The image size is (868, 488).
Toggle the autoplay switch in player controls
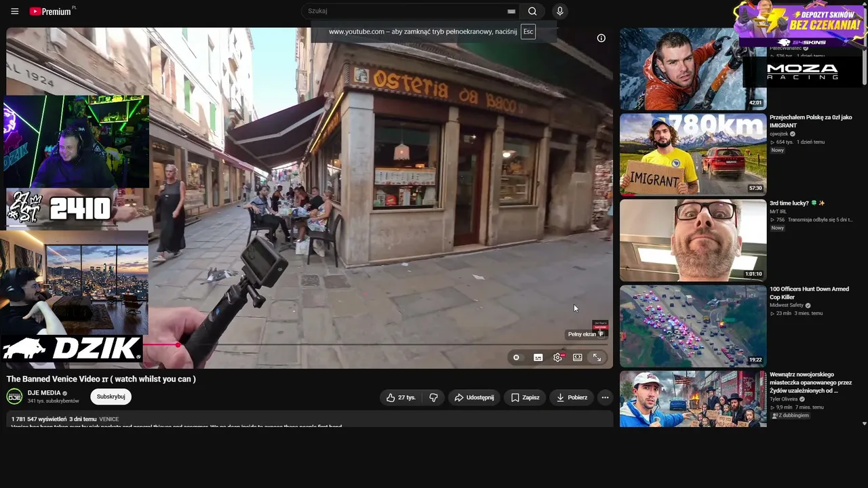[x=517, y=357]
